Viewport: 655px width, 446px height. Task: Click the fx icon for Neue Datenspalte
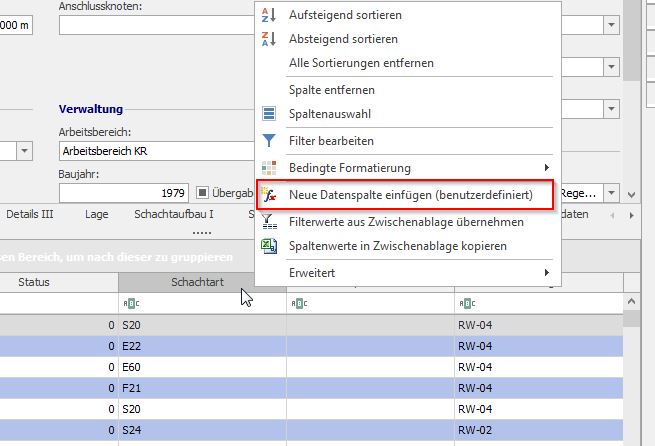[x=268, y=195]
